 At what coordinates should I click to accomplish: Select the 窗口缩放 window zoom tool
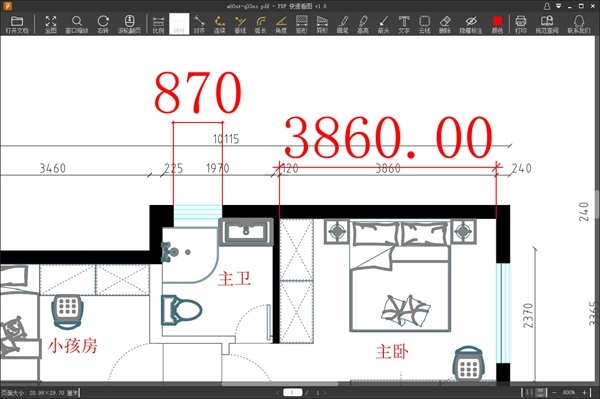[x=77, y=24]
